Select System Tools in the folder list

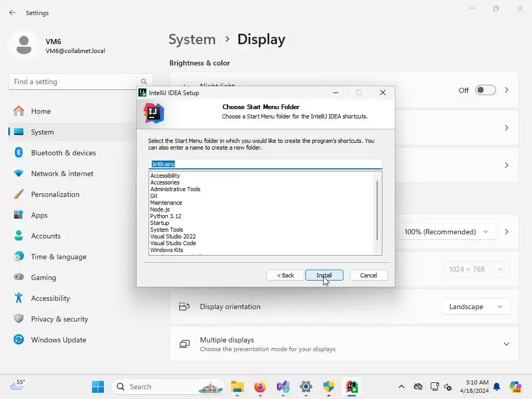pyautogui.click(x=167, y=230)
